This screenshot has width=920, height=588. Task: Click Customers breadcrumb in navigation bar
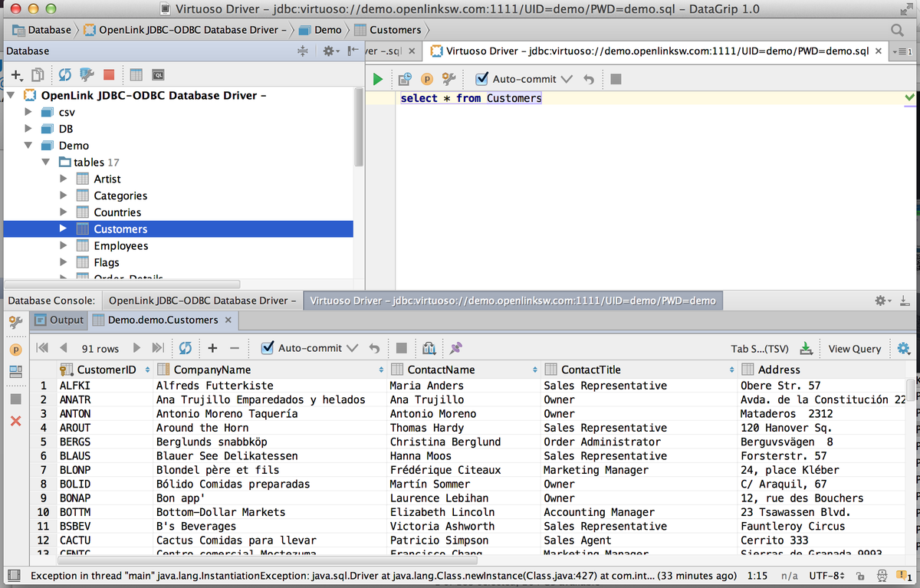click(x=387, y=30)
